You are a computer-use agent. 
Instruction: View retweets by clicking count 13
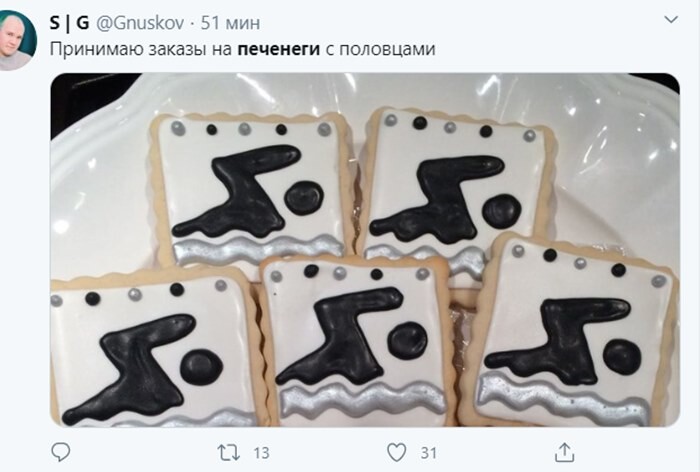[262, 453]
